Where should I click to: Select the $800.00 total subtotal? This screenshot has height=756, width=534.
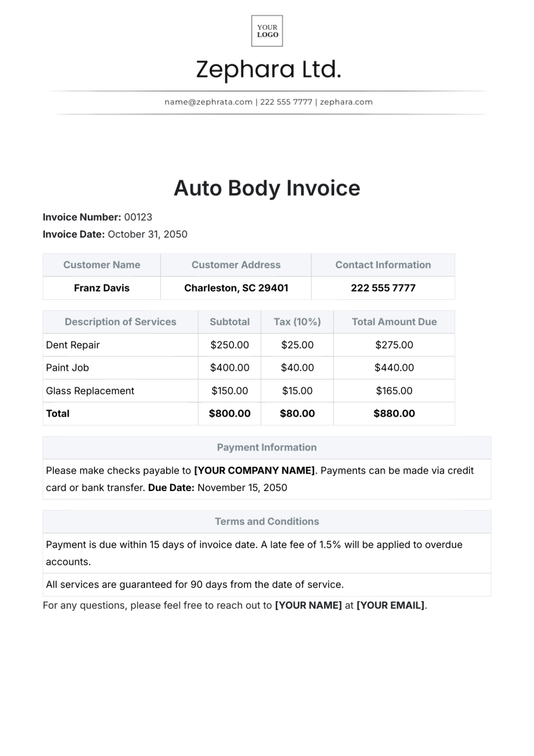pos(230,414)
